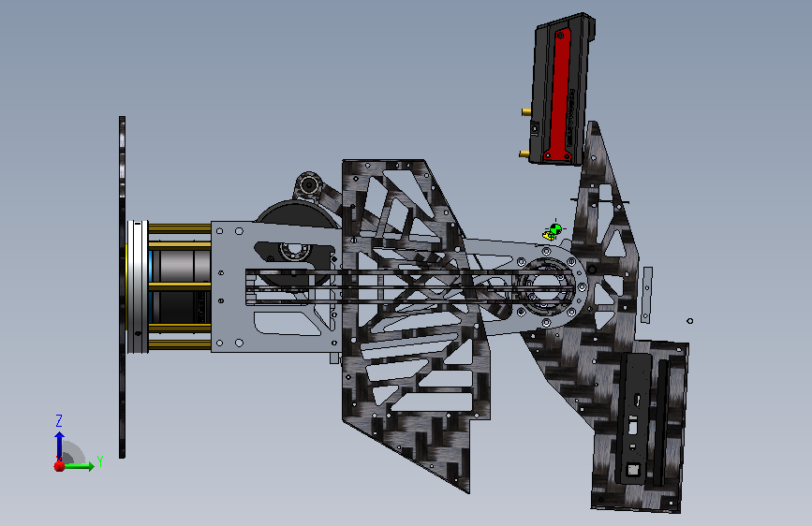812x526 pixels.
Task: Click the blue Z axis of the triad
Action: pos(60,446)
